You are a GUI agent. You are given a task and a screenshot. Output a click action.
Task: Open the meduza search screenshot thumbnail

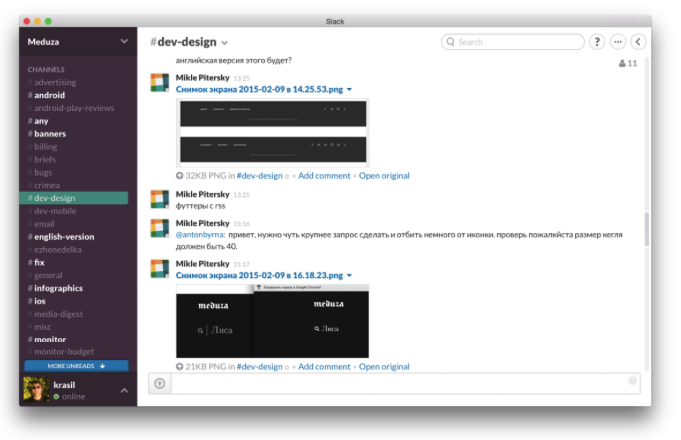[272, 321]
